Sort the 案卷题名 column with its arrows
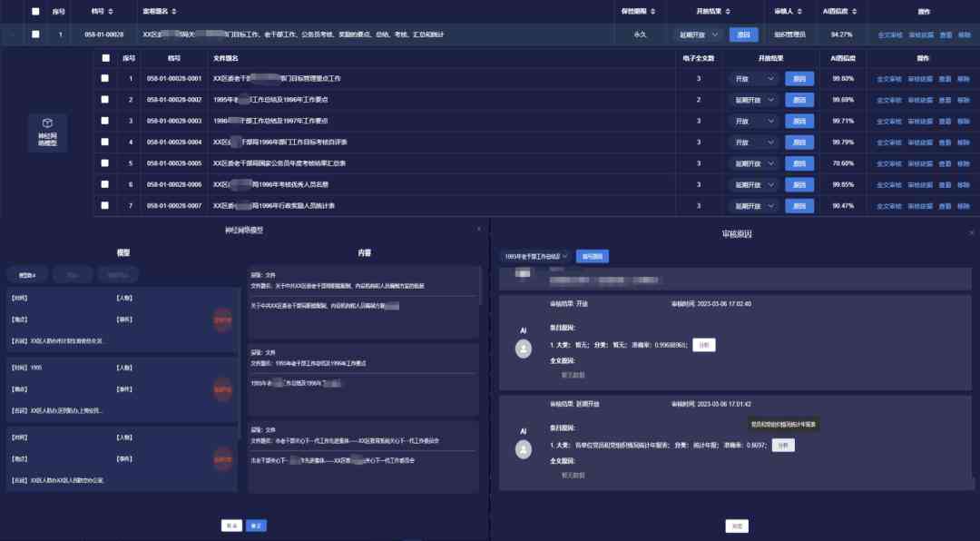980x541 pixels. (x=173, y=11)
